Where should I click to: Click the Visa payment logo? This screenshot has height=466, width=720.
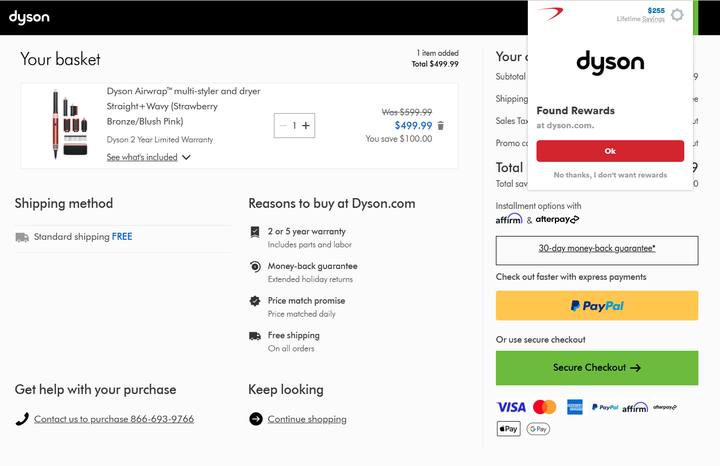coord(511,407)
